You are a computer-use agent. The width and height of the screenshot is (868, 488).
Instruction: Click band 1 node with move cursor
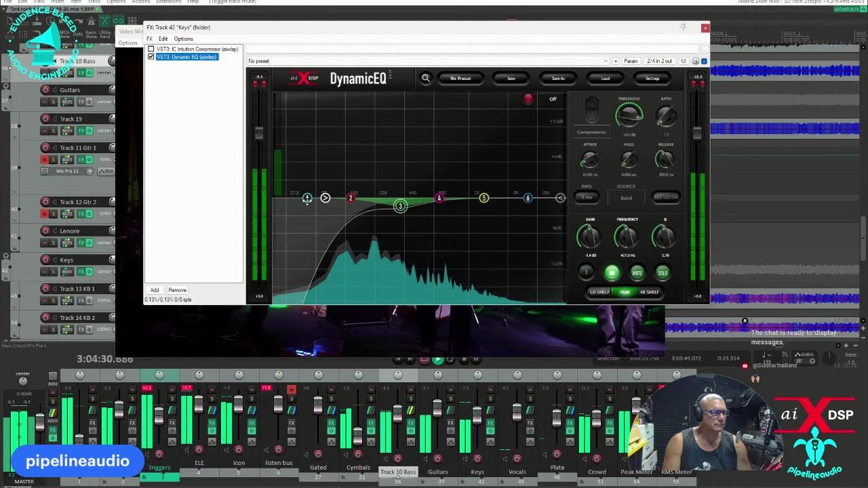[307, 198]
